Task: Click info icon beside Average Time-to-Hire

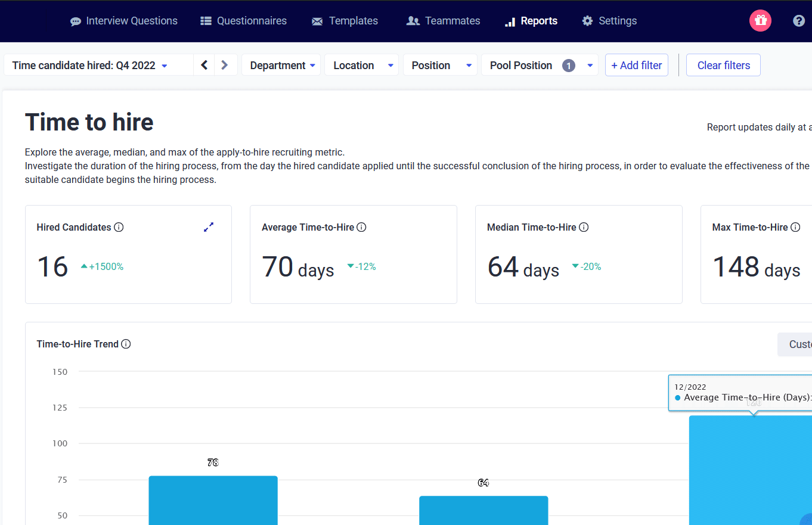Action: tap(361, 227)
